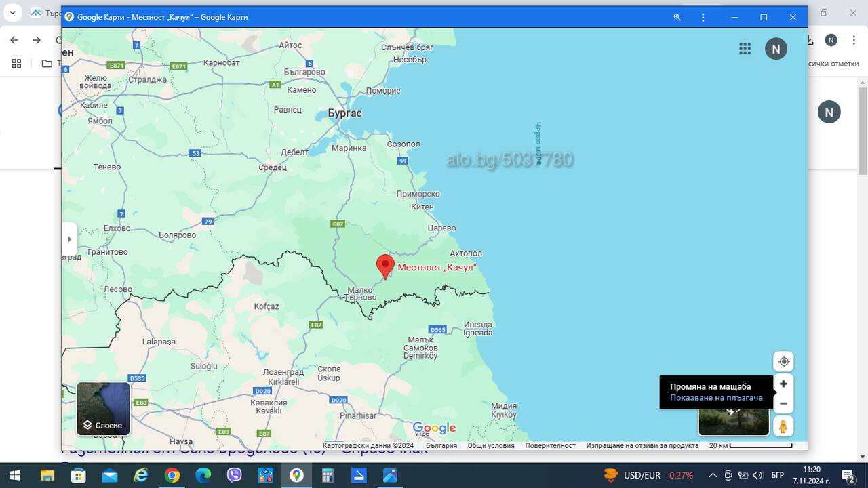Open File Explorer from the taskbar
The image size is (868, 488).
(47, 475)
